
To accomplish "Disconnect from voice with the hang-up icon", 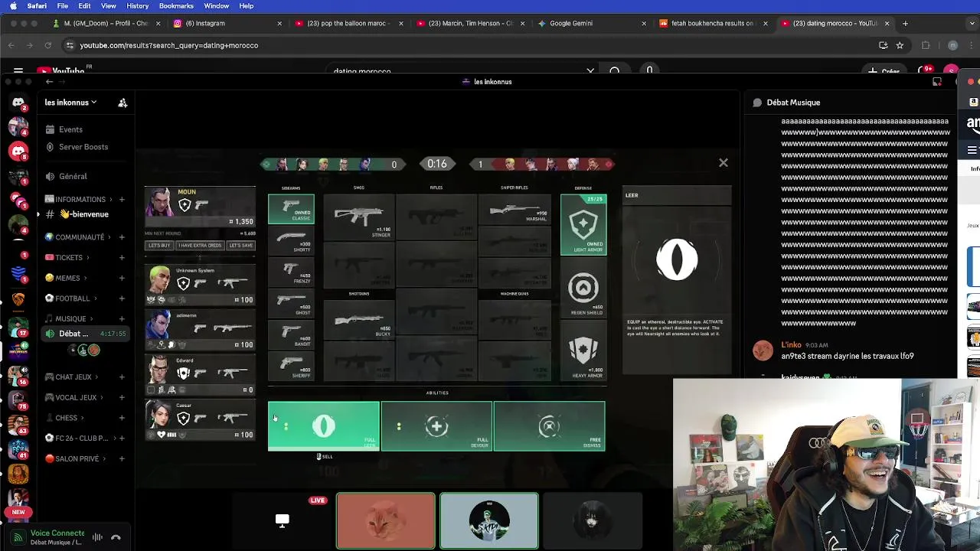I will 116,537.
